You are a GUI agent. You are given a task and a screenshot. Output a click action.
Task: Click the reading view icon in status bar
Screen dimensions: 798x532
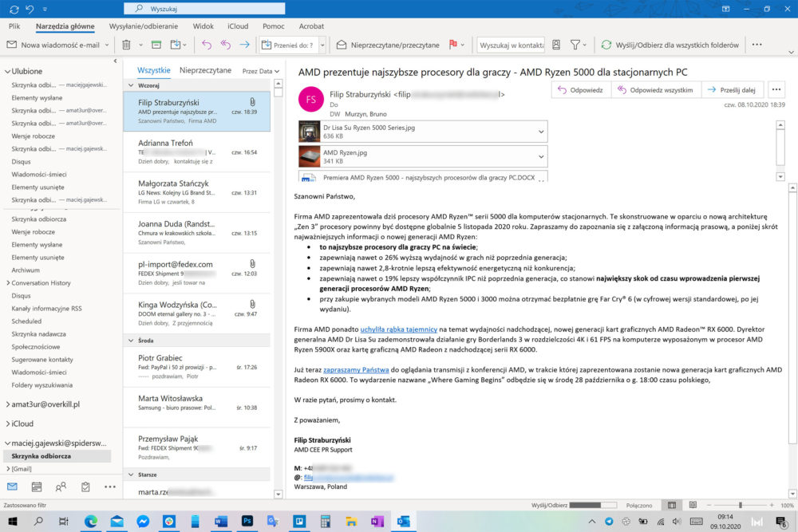(x=693, y=505)
